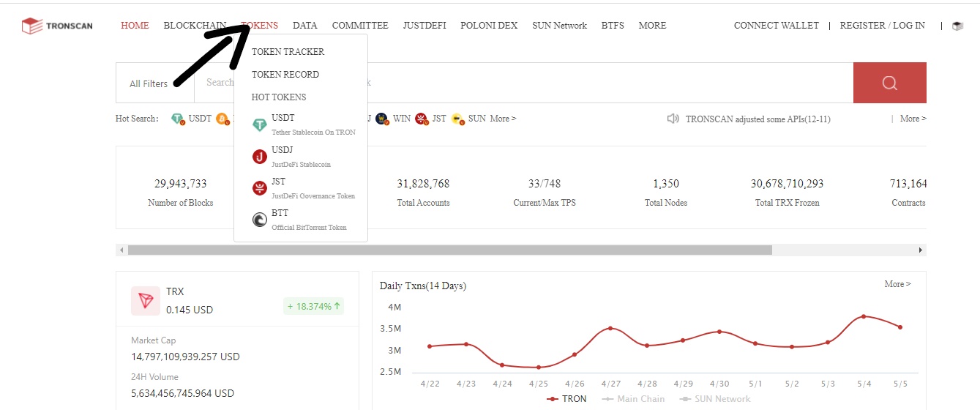
Task: Select the USDT Tether token icon in dropdown
Action: [x=260, y=126]
